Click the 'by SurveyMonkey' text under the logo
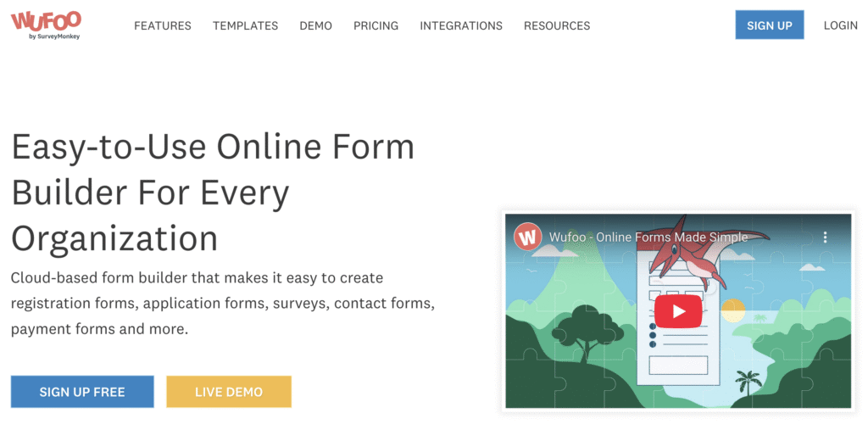Image resolution: width=868 pixels, height=430 pixels. (55, 36)
